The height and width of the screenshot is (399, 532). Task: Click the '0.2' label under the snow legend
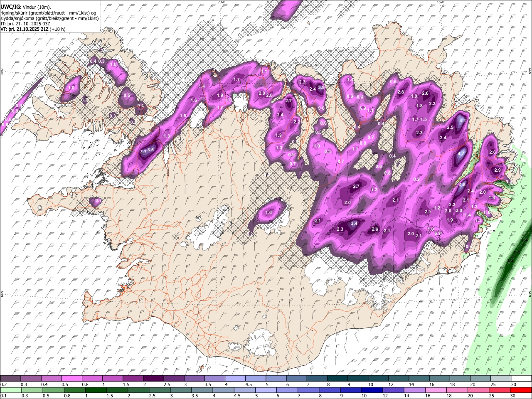coord(4,384)
